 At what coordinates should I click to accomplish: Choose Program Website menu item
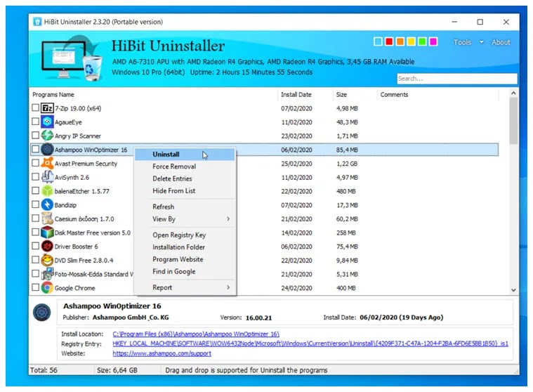[185, 259]
